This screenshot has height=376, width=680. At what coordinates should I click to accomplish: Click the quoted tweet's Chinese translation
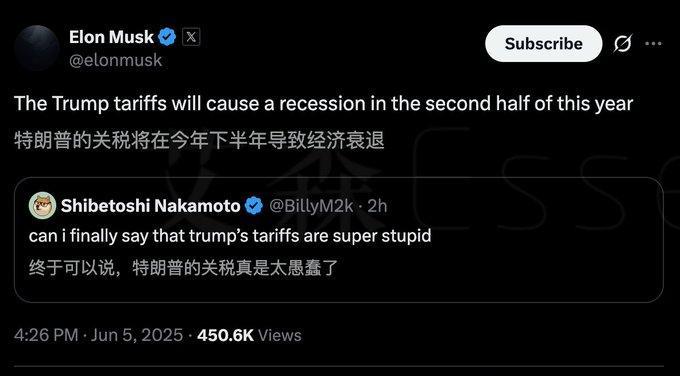click(183, 268)
